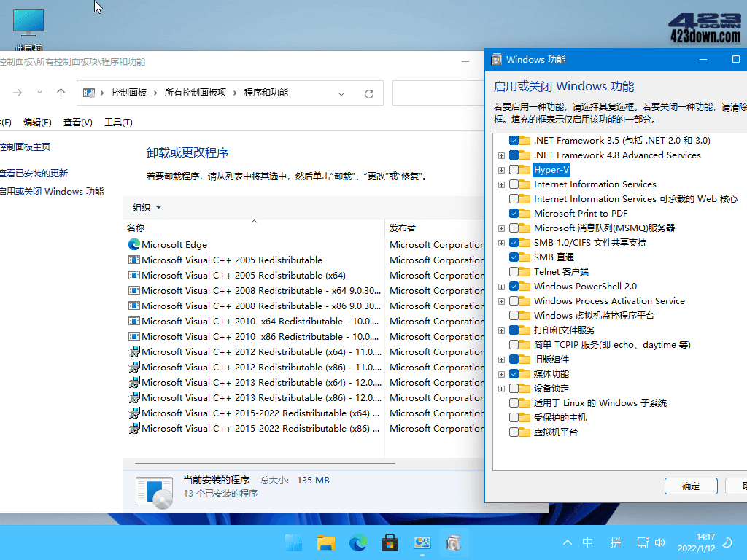This screenshot has height=560, width=747.
Task: Toggle the SMB 1.0/CIFS file sharing checkbox
Action: coord(514,242)
